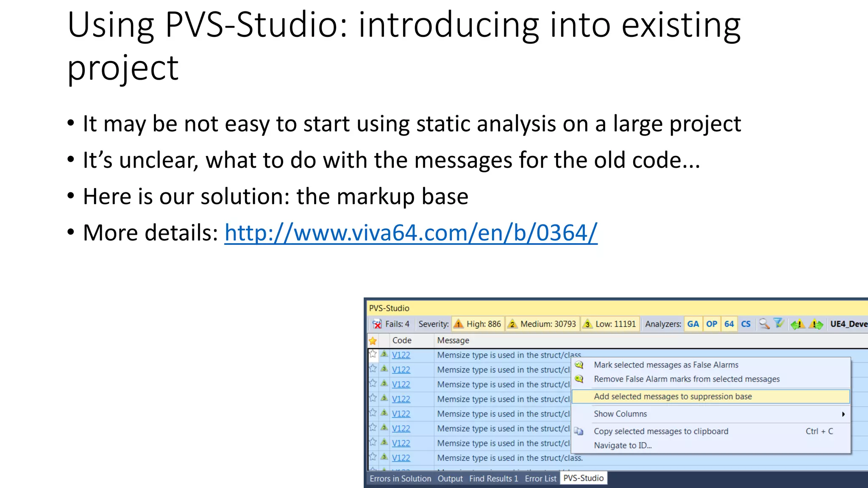Enable the CS analyzer filter
The width and height of the screenshot is (868, 488).
(x=746, y=324)
